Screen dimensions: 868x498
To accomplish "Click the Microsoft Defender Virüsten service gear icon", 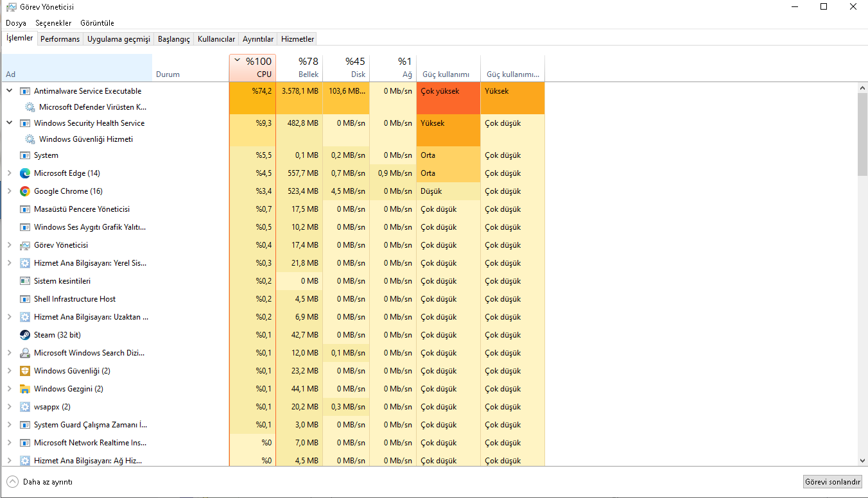I will point(30,107).
